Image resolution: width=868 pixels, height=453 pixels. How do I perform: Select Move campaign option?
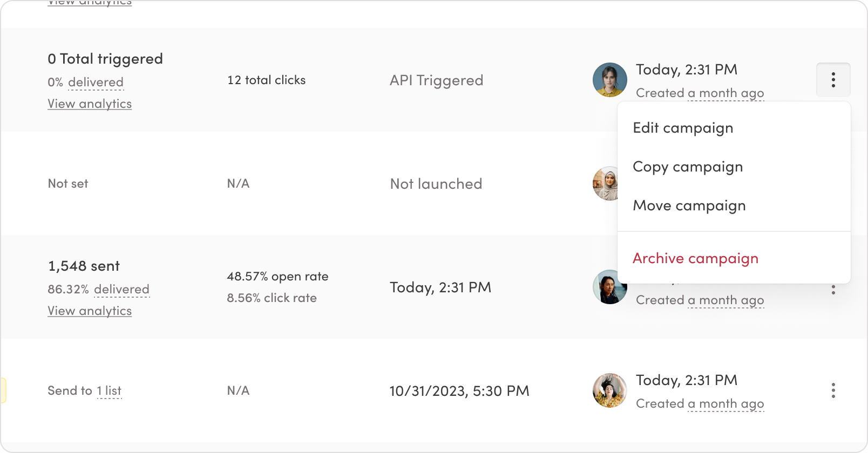689,205
